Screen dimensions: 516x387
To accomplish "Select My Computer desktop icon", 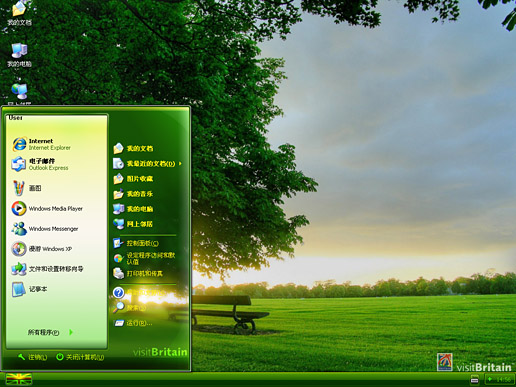I will [19, 55].
